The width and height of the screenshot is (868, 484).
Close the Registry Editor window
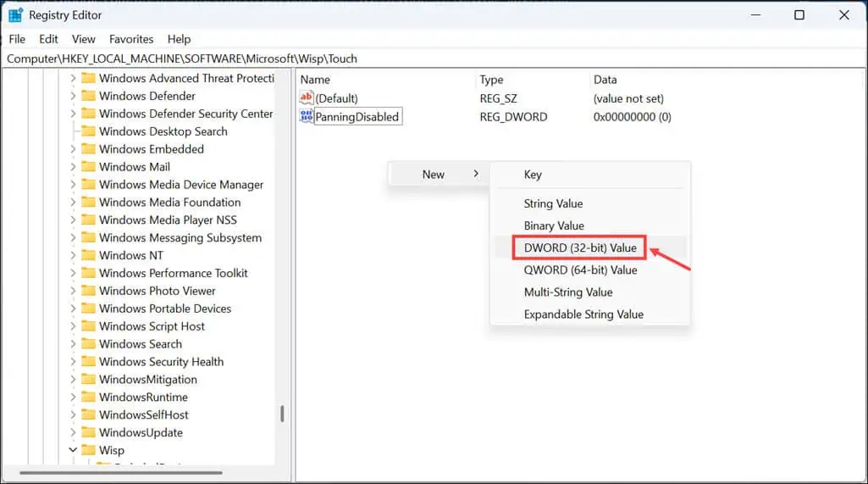(843, 15)
